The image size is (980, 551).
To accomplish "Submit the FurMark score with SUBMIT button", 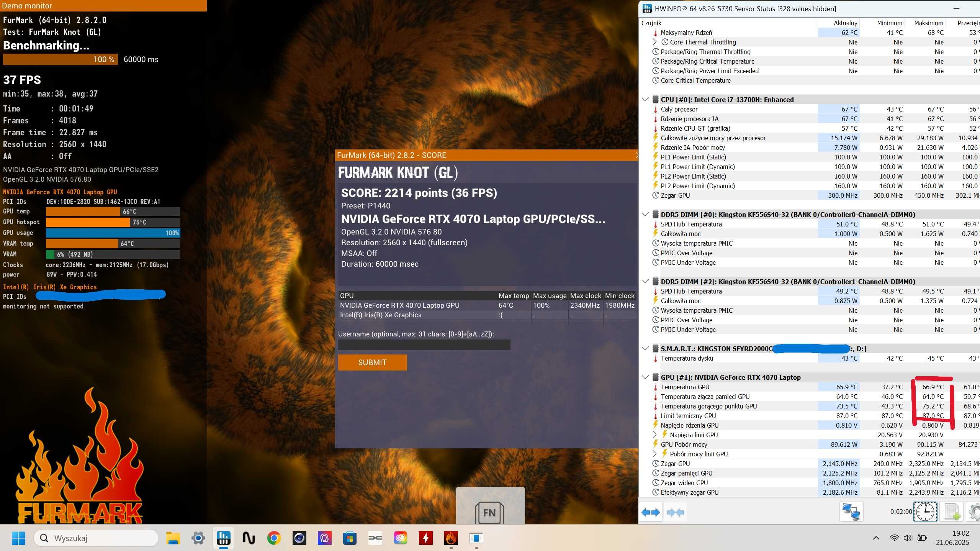I will 372,362.
